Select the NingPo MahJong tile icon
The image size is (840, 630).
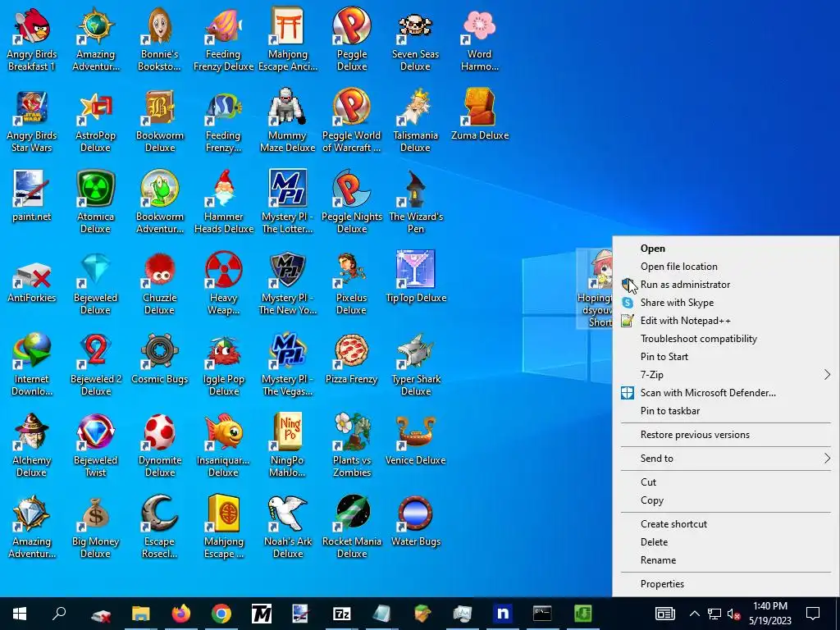point(288,431)
